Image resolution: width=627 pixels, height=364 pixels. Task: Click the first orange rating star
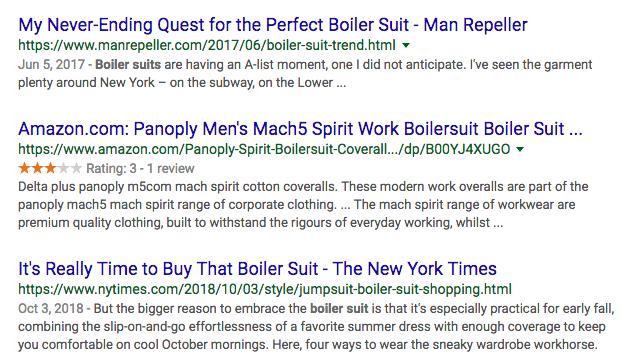point(24,168)
